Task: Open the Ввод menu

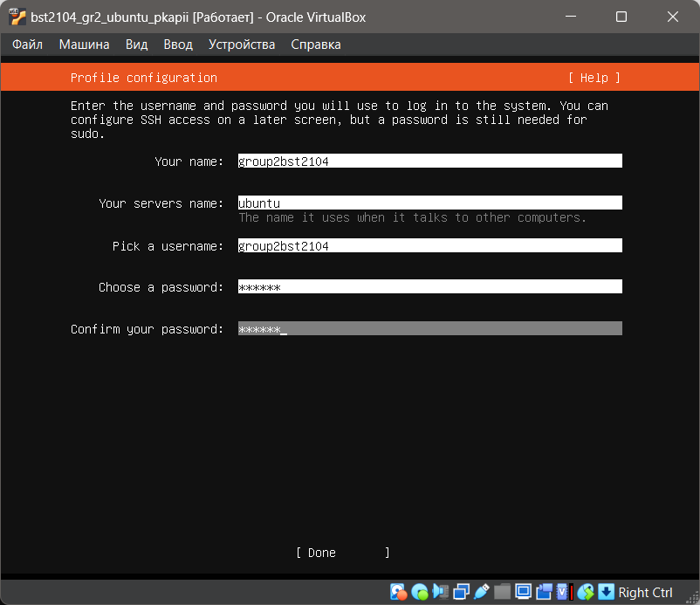Action: [178, 45]
